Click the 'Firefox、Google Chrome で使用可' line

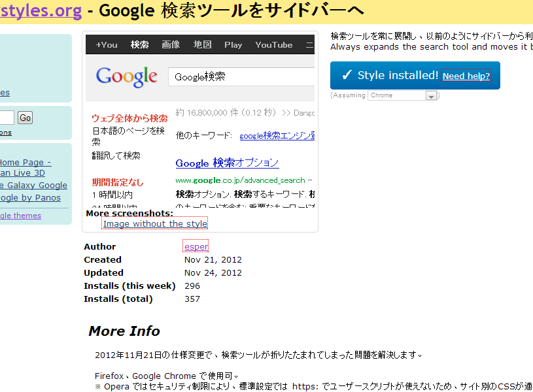(x=167, y=376)
